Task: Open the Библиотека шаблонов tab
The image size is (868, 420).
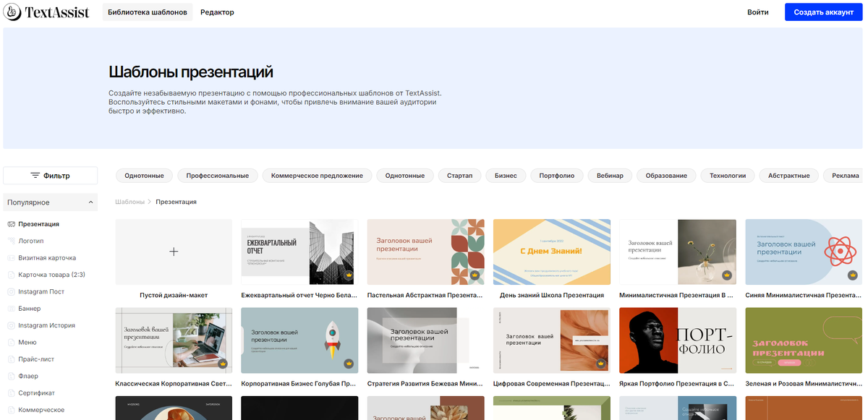Action: click(x=148, y=12)
